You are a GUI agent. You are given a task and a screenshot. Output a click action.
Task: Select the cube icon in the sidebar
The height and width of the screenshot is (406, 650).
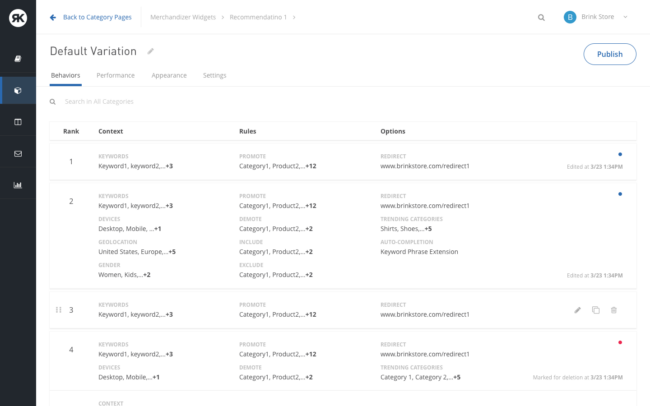point(17,90)
